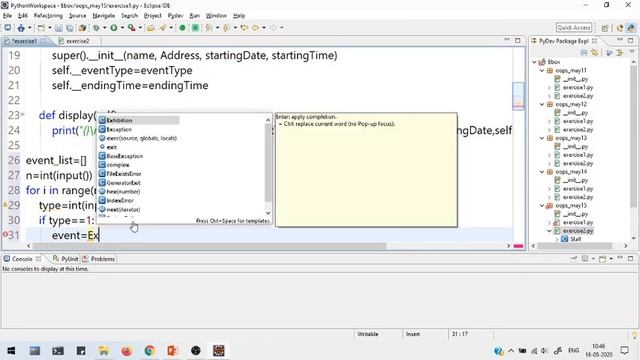This screenshot has width=640, height=360.
Task: Collapse the oops_may11 package
Action: 542,71
